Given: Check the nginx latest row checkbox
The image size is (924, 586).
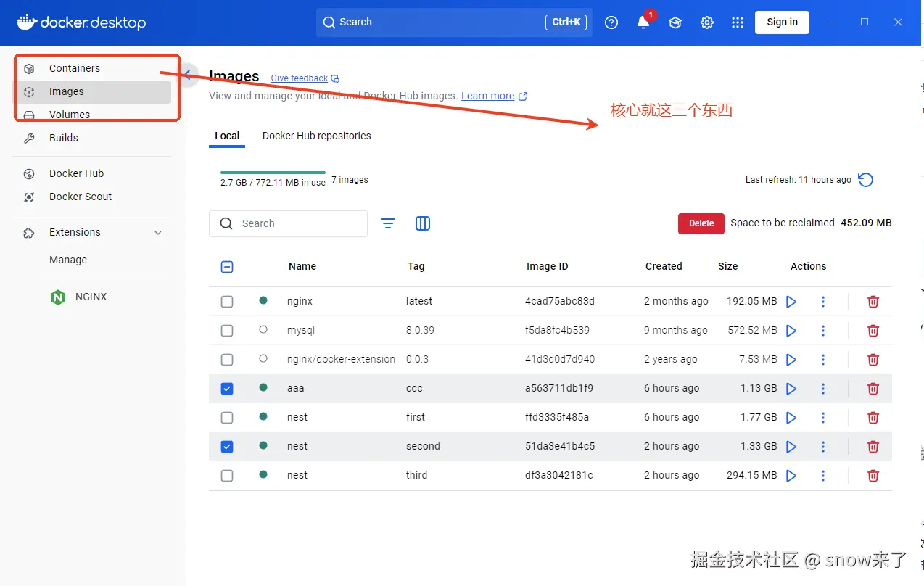Looking at the screenshot, I should point(227,301).
